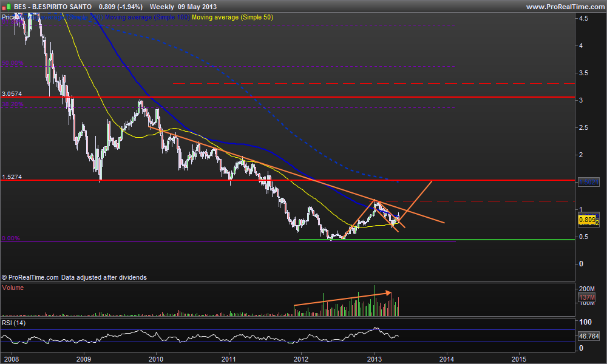
Task: Click the 2011 year on the time axis
Action: tap(229, 359)
